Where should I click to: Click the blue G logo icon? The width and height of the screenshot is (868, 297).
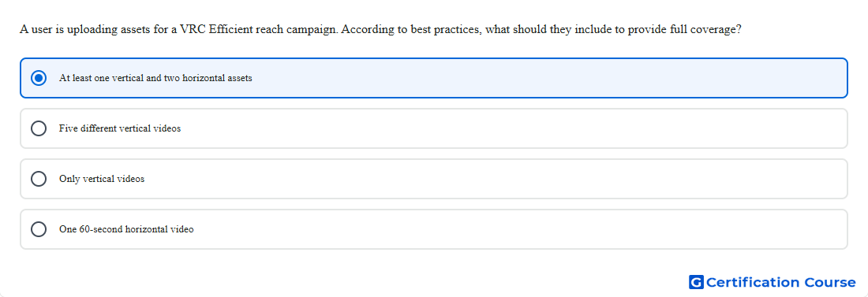[x=696, y=282]
